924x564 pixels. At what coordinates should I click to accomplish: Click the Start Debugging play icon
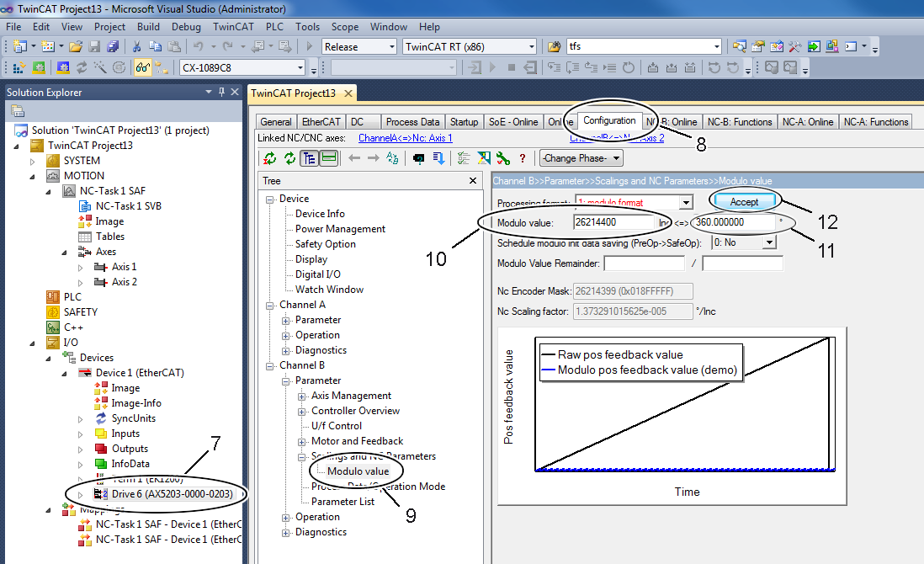[310, 46]
